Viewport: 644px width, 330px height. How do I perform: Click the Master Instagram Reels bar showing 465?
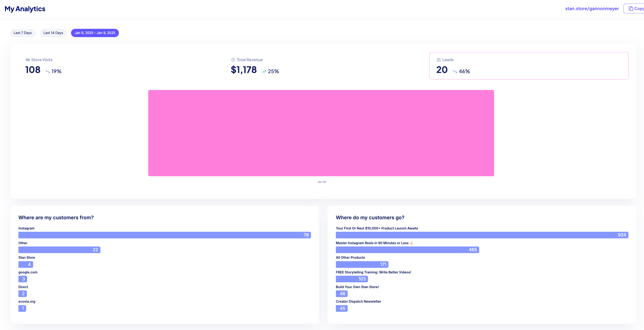click(x=407, y=250)
